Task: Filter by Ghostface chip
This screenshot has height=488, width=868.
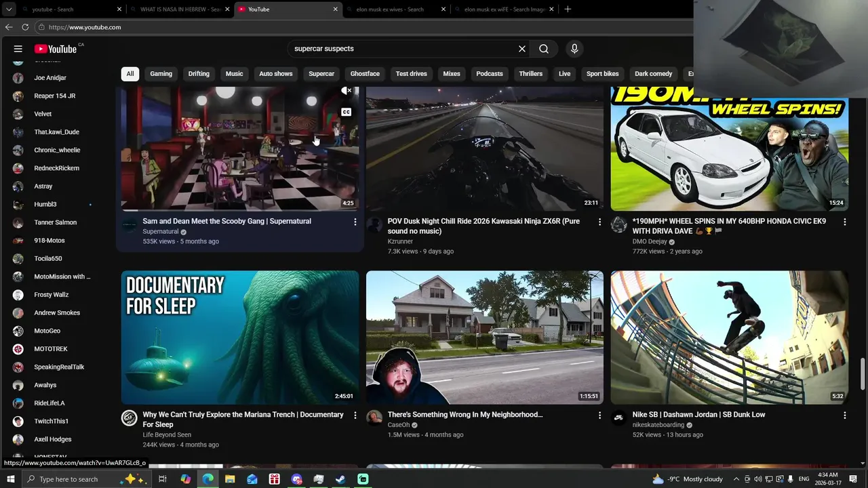Action: point(365,74)
